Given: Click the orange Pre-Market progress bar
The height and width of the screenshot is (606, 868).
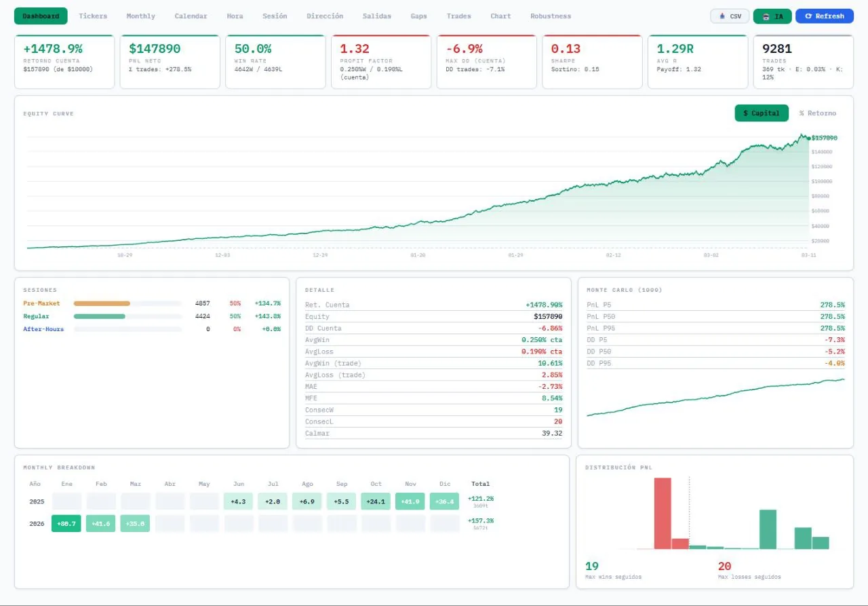Looking at the screenshot, I should [x=102, y=303].
